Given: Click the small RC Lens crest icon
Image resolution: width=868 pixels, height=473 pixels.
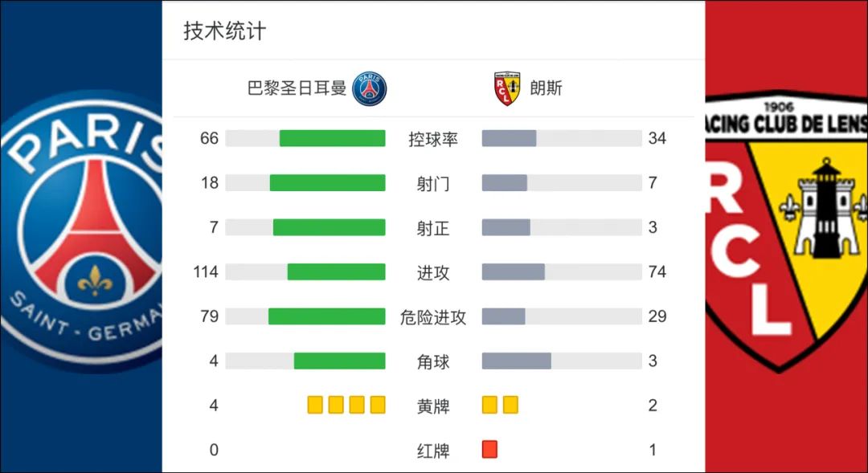Looking at the screenshot, I should (x=507, y=88).
